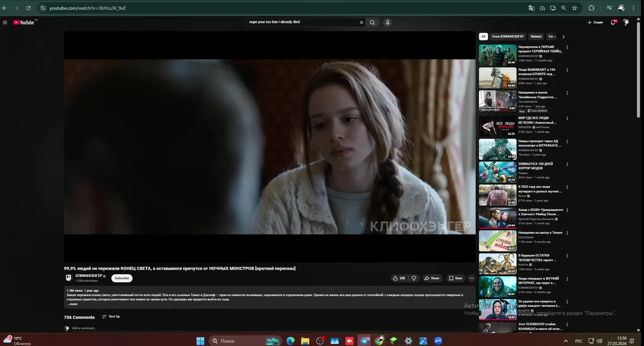The height and width of the screenshot is (346, 644).
Task: Open 'Хакер с IQ500+' video title
Action: tap(541, 212)
